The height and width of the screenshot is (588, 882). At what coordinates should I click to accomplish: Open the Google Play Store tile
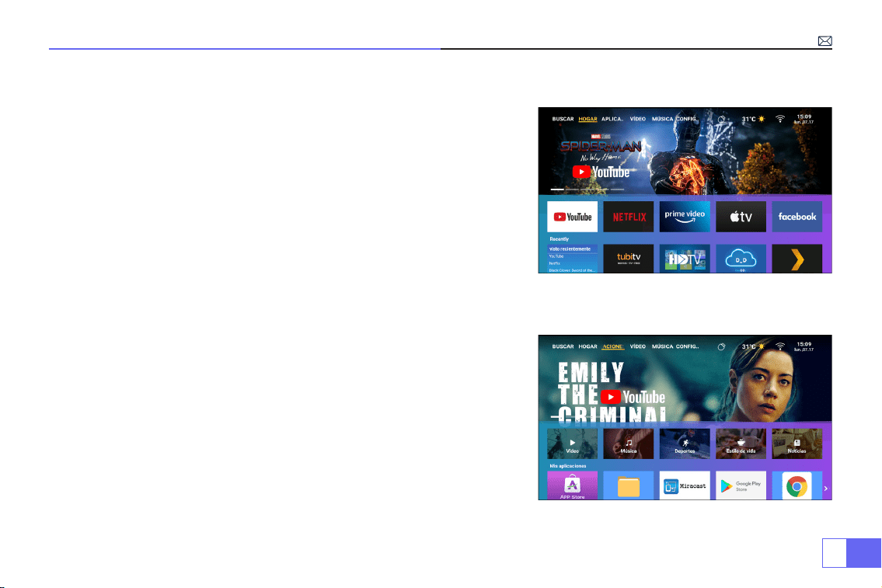[x=741, y=485]
